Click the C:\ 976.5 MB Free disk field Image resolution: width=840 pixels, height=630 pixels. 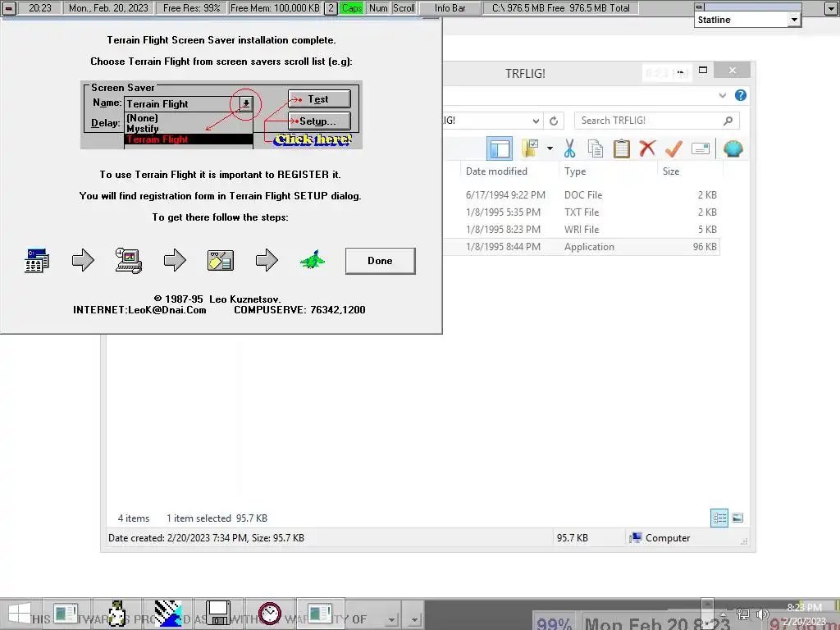[560, 8]
